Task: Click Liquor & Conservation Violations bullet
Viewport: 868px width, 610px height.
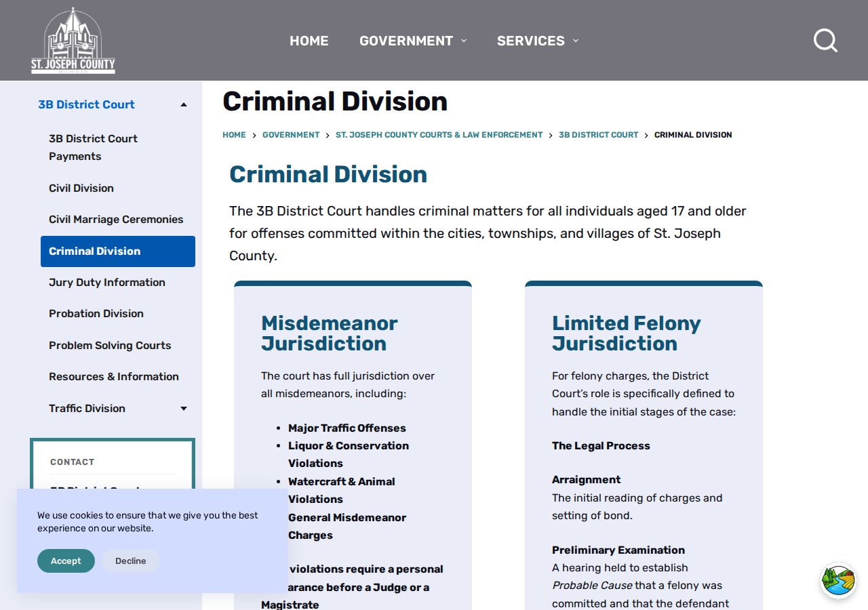Action: 349,455
